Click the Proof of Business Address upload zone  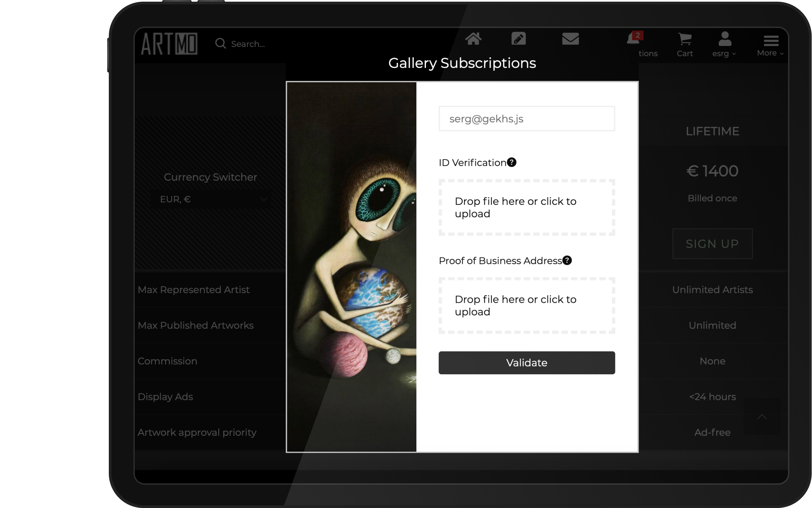527,305
